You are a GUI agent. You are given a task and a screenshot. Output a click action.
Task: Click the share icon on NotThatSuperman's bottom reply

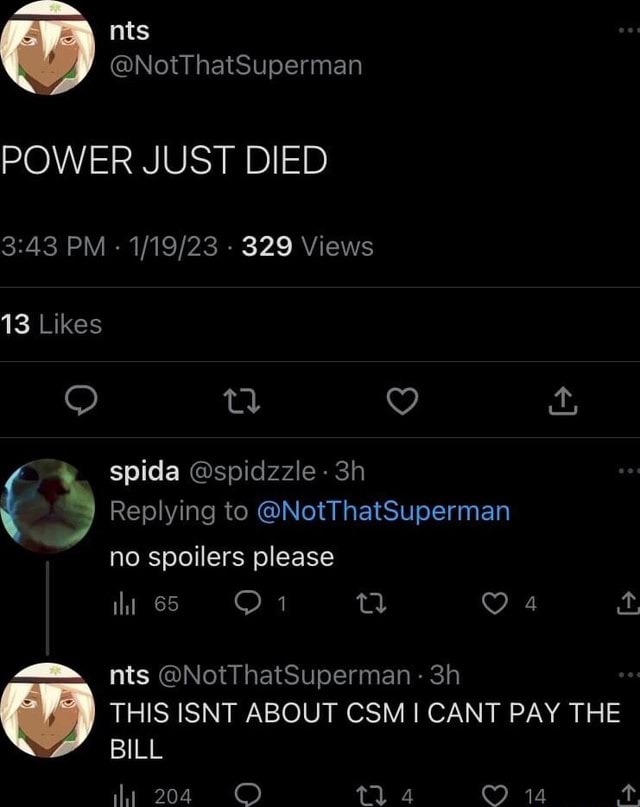(630, 793)
